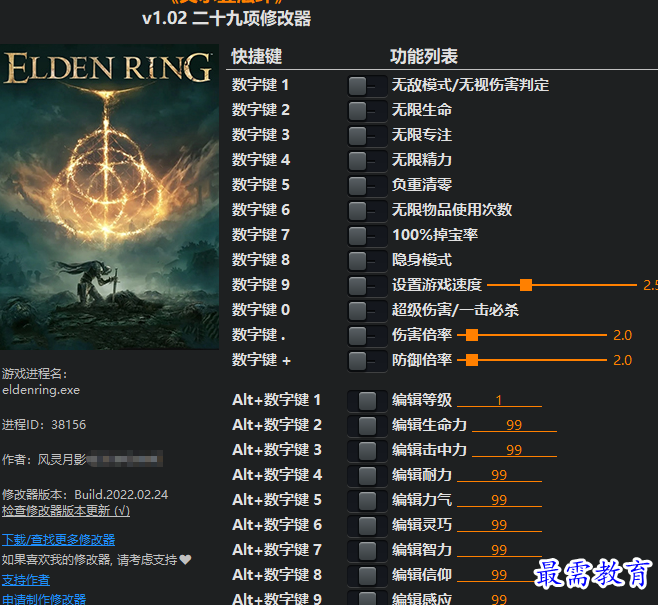658x605 pixels.
Task: Turn on 超级伤害/一击必杀 switch
Action: tap(367, 311)
